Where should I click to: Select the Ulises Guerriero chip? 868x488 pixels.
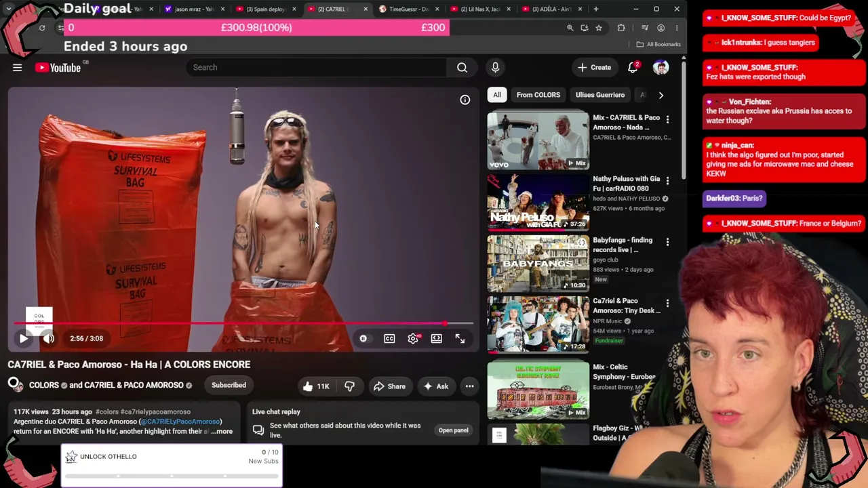600,95
